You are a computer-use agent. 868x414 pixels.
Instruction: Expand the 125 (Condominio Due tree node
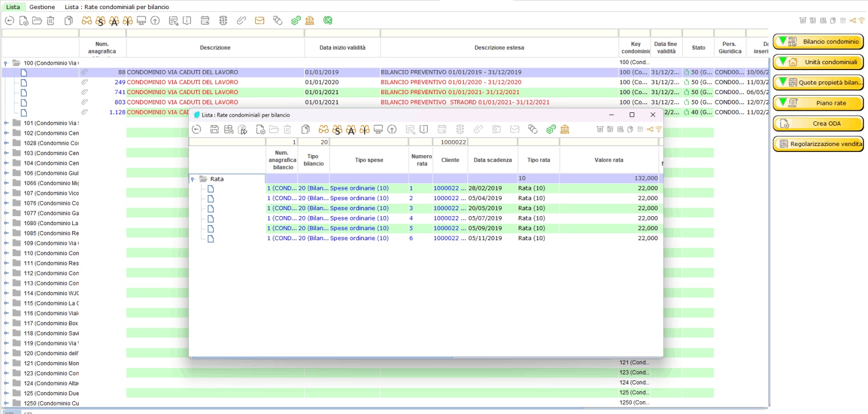(6, 393)
